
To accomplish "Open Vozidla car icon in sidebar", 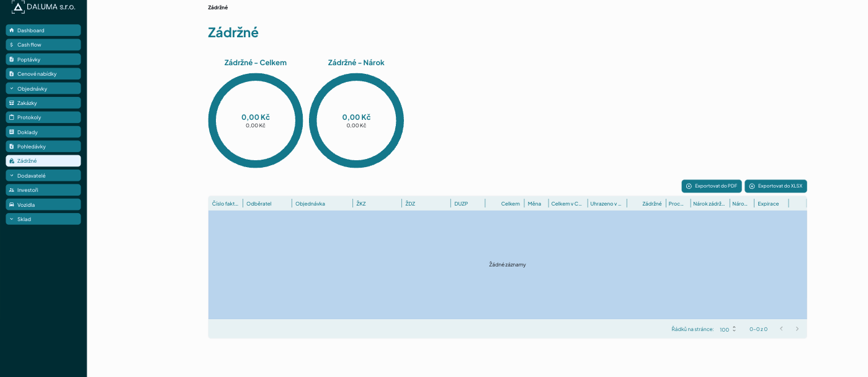I will point(12,204).
